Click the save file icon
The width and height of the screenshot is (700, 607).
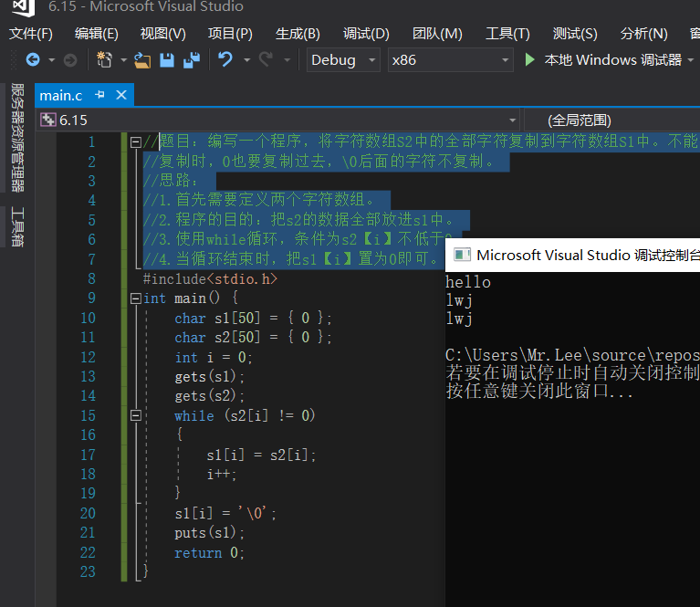(167, 60)
